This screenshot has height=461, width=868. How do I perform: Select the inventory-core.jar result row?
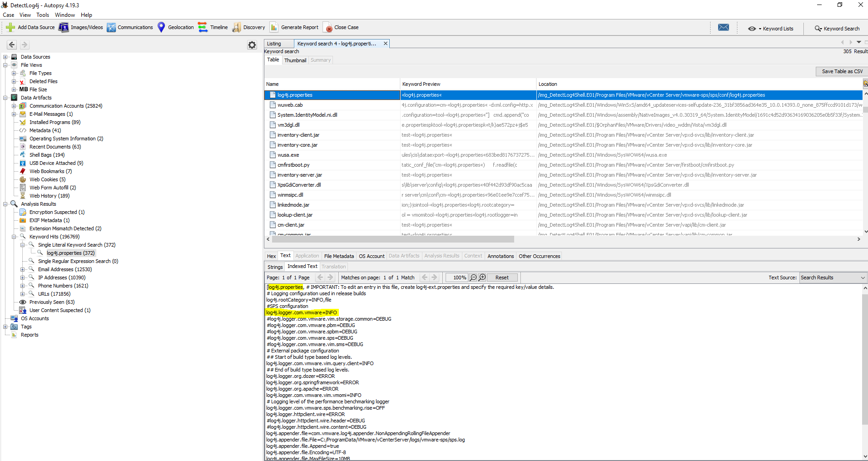point(298,145)
